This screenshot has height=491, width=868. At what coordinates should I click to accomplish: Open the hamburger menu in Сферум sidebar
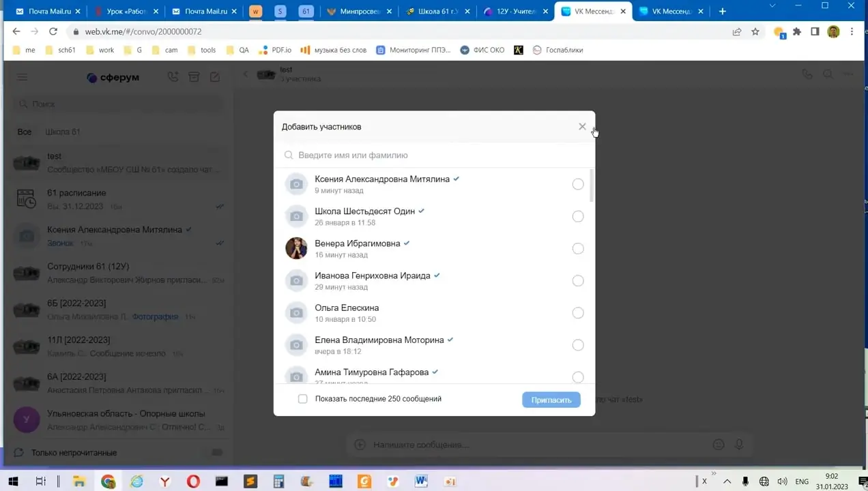[x=22, y=78]
